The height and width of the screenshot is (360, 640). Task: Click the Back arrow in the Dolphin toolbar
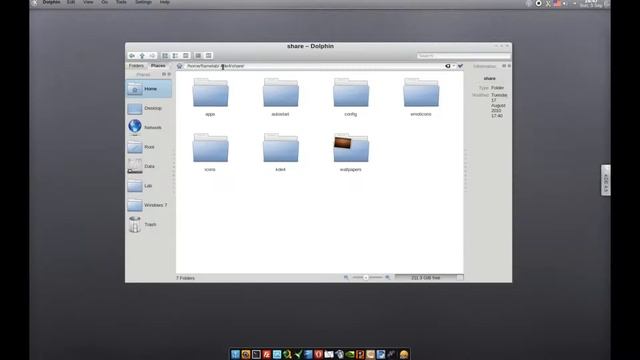click(132, 56)
